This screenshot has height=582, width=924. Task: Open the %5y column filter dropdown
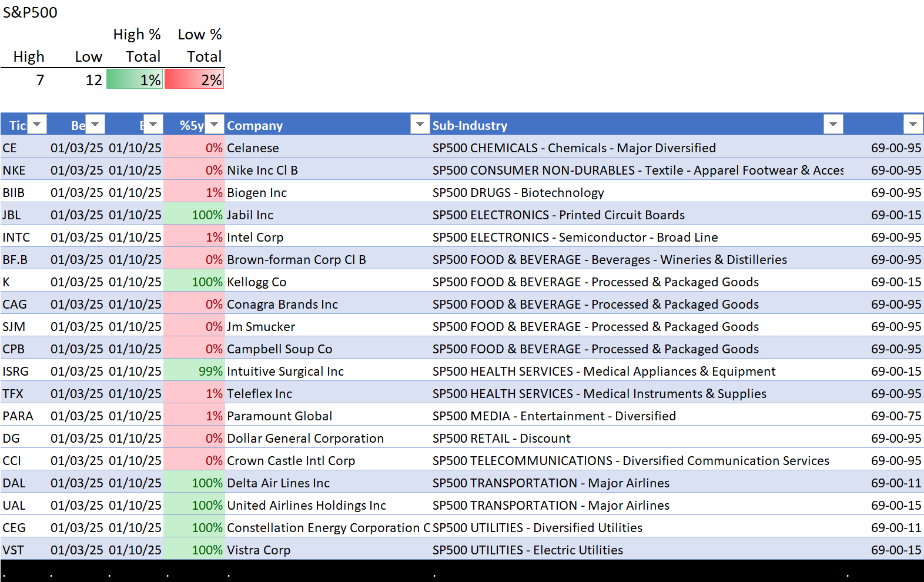pos(214,125)
